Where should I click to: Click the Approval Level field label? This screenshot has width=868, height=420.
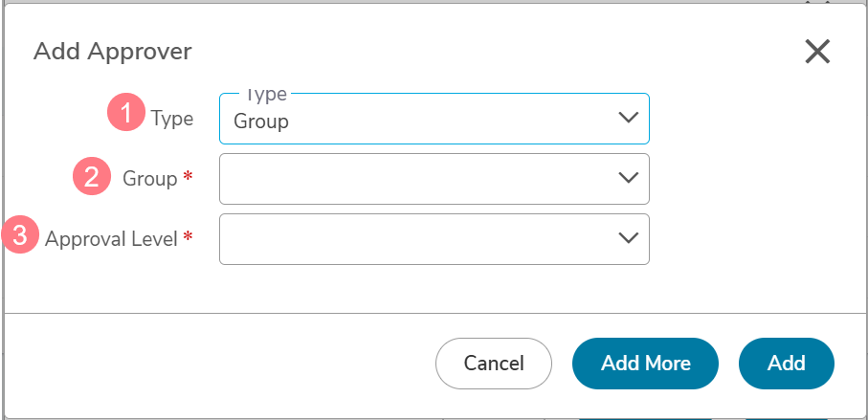pyautogui.click(x=111, y=239)
